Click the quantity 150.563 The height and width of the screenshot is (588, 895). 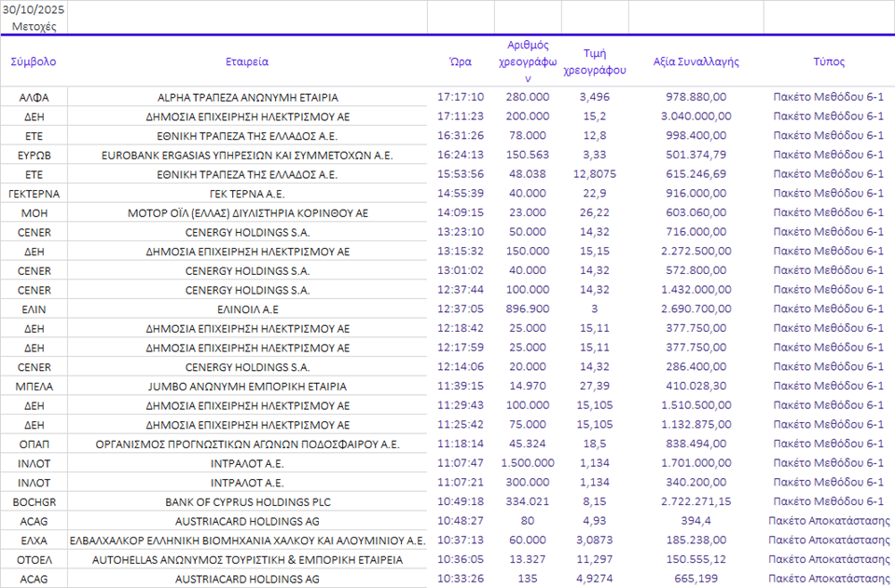pos(528,155)
